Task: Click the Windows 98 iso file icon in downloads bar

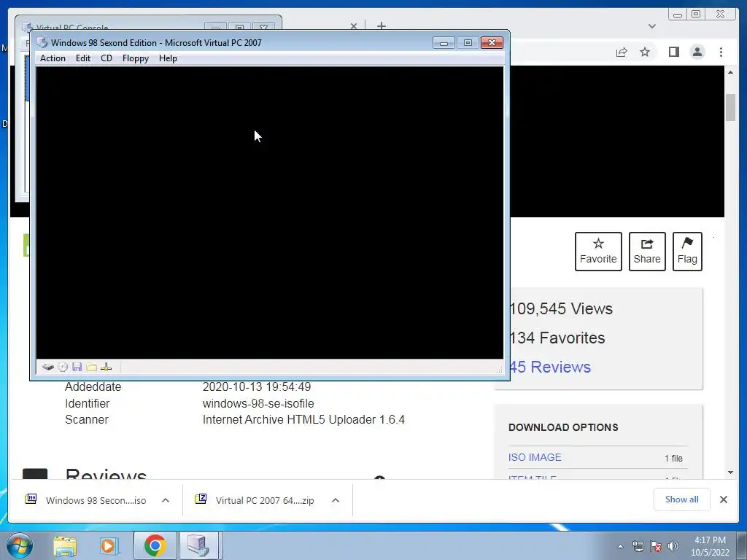Action: (31, 499)
